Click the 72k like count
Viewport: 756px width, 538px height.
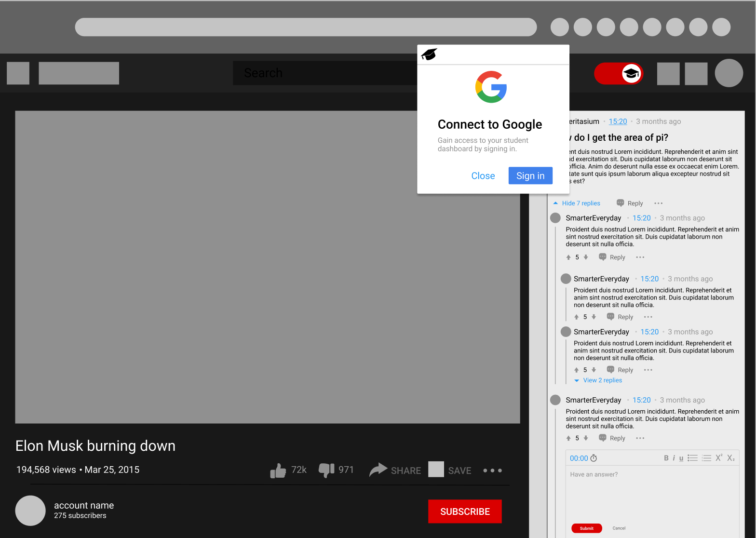tap(299, 470)
